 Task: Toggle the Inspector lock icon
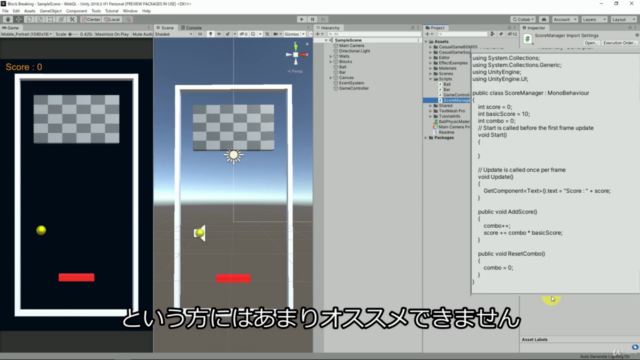pyautogui.click(x=629, y=28)
